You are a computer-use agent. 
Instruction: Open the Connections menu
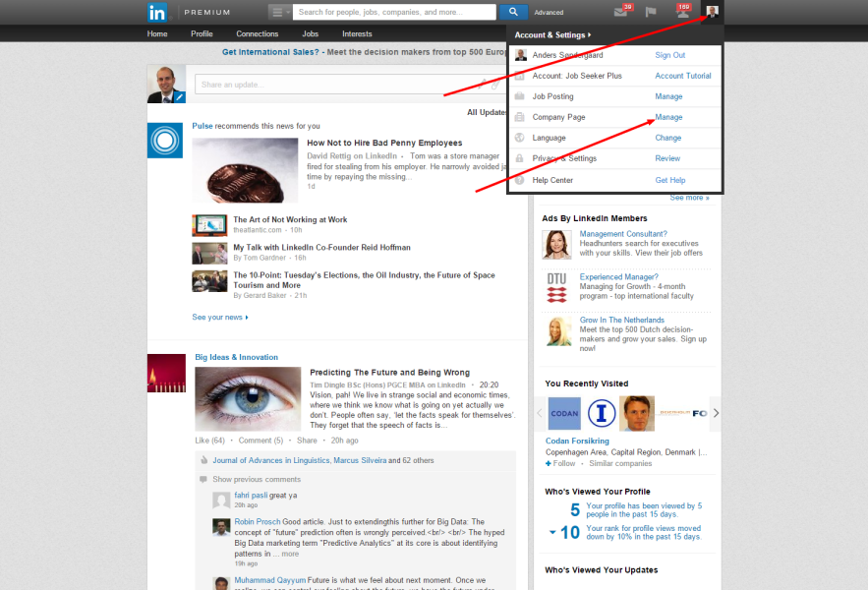(x=257, y=33)
